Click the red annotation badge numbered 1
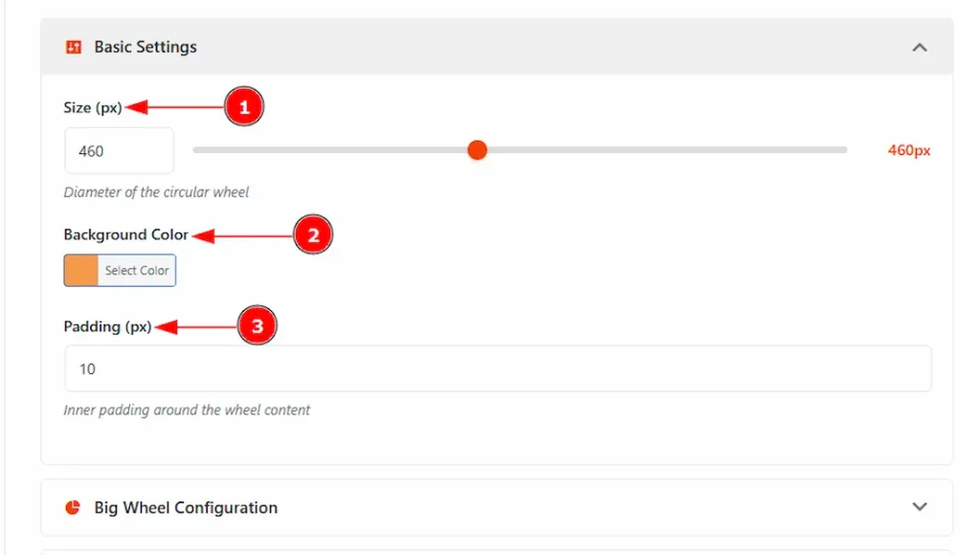 [244, 108]
